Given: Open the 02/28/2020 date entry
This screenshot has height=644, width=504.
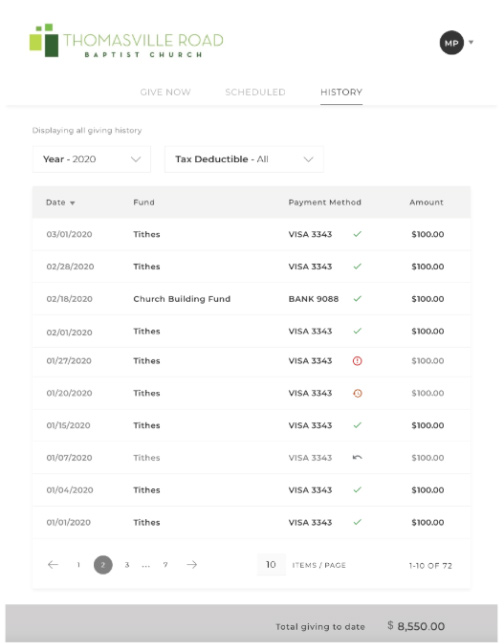Looking at the screenshot, I should point(70,267).
